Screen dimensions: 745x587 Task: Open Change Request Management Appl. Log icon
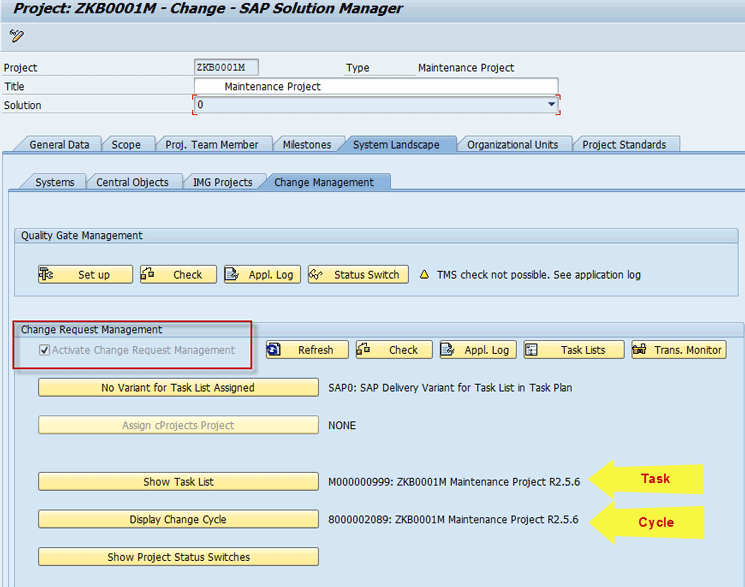(x=447, y=349)
